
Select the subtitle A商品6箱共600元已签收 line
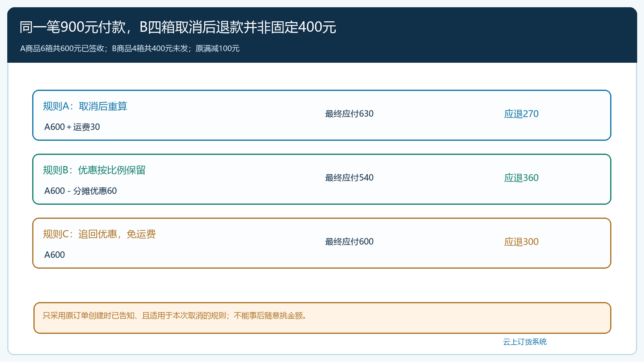[x=130, y=49]
